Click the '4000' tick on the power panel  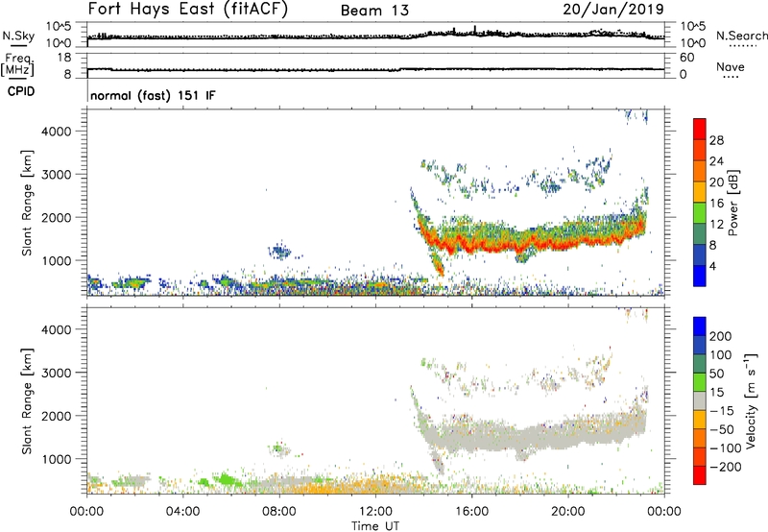pos(56,132)
